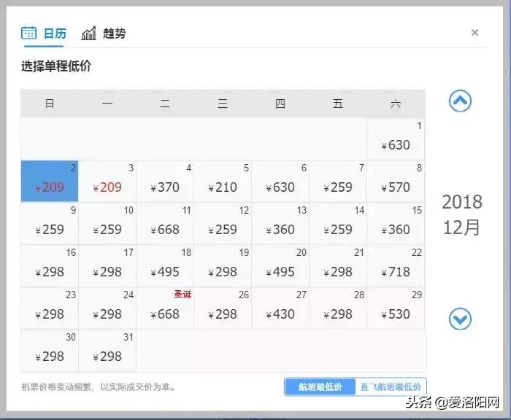Select December 21 priced ¥298
Screen dimensions: 511x420
click(338, 265)
